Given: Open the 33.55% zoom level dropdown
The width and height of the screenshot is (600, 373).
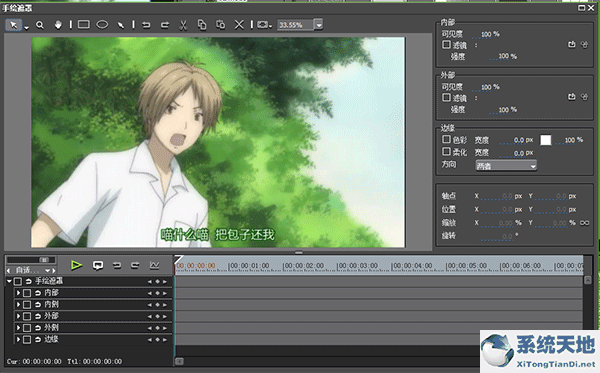Looking at the screenshot, I should tap(318, 25).
